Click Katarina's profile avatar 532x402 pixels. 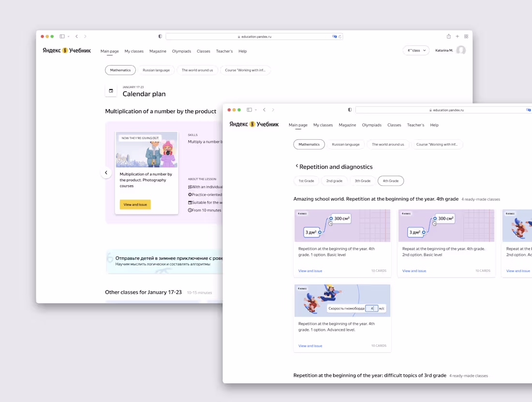(x=461, y=50)
